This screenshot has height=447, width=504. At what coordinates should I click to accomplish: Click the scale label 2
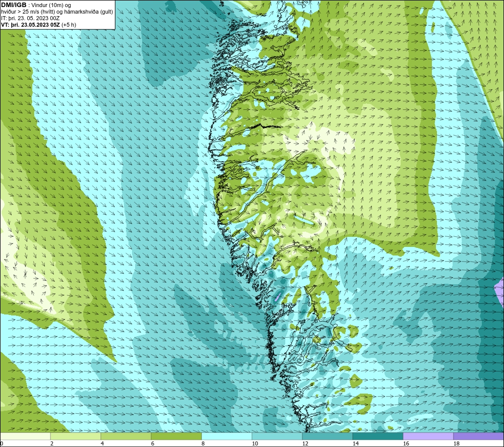[52, 443]
